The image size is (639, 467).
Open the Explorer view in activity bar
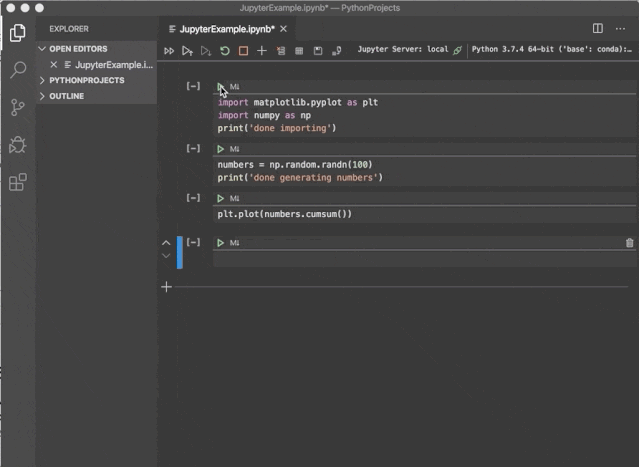tap(17, 33)
